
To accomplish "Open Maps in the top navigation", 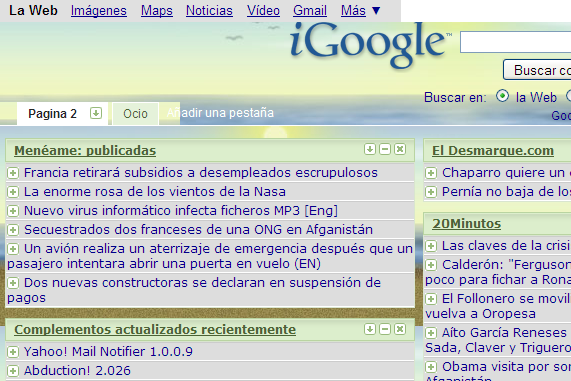I will tap(157, 11).
